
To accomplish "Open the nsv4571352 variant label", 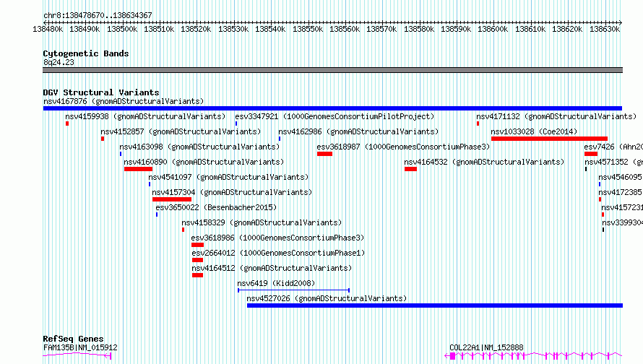I will [613, 162].
